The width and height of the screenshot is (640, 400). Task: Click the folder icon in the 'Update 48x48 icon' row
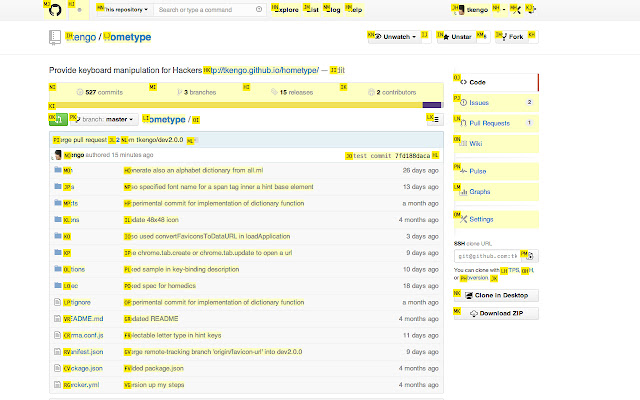[58, 220]
